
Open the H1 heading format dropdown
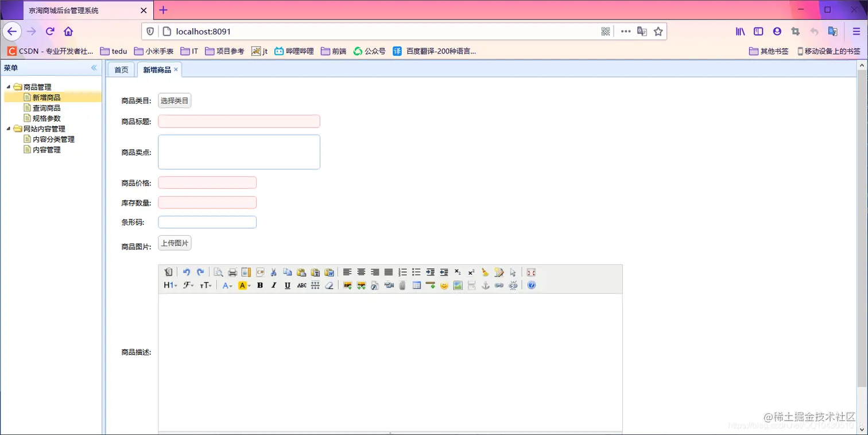[x=170, y=285]
